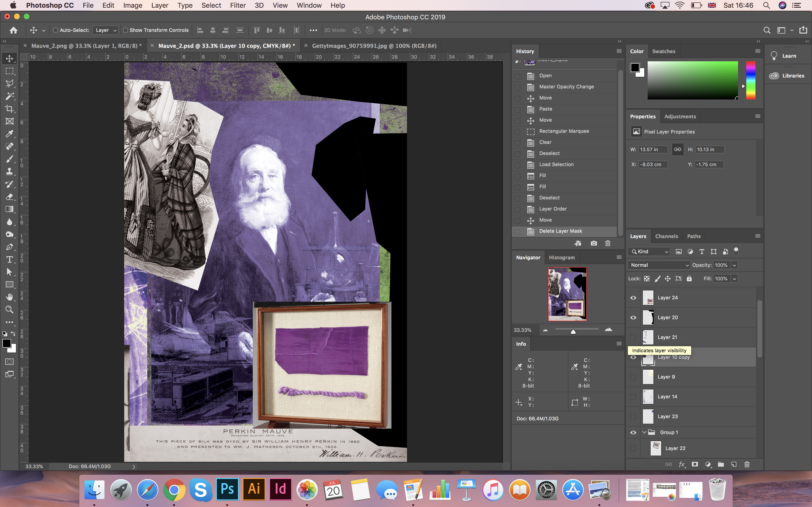This screenshot has width=812, height=507.
Task: Enable the Auto-Select checkbox
Action: click(56, 30)
